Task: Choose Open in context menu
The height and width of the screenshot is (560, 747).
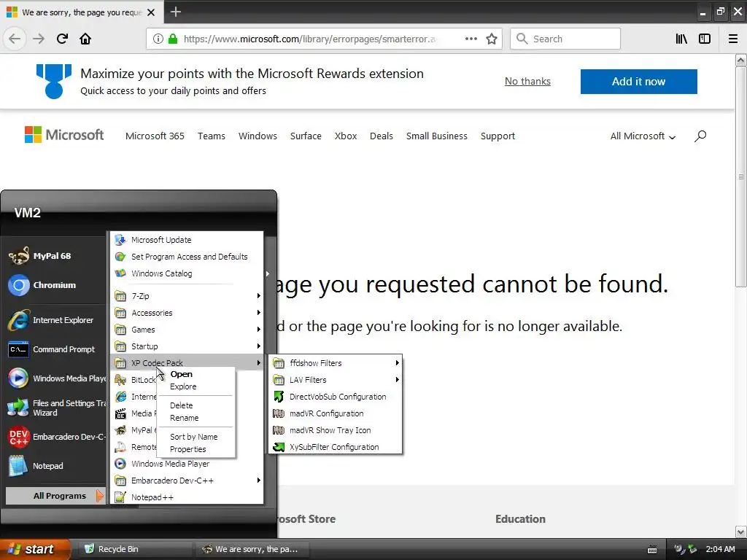Action: tap(196, 374)
